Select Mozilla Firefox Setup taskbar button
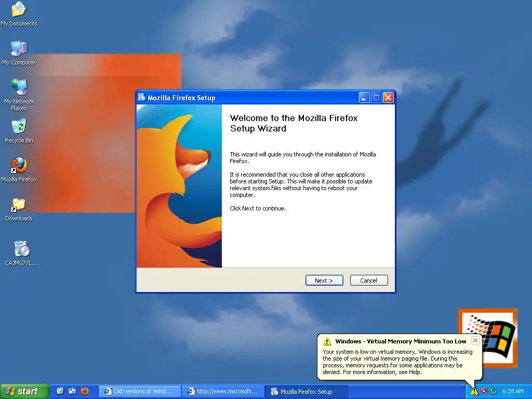 [x=306, y=392]
